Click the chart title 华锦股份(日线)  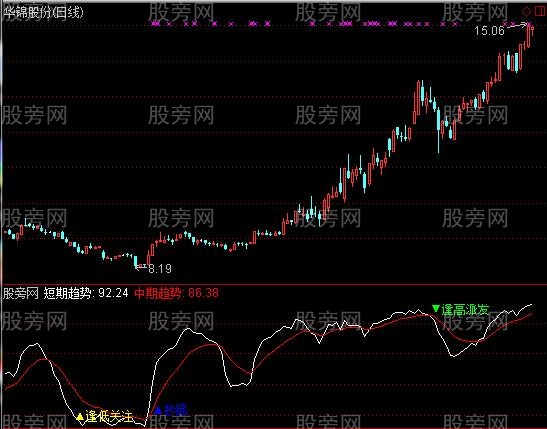(x=44, y=13)
